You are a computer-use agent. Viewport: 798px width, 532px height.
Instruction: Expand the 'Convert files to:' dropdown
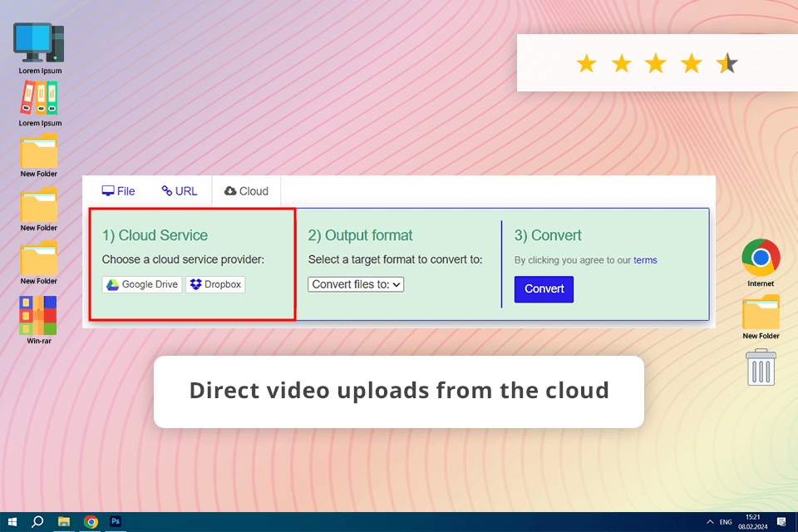pyautogui.click(x=356, y=284)
